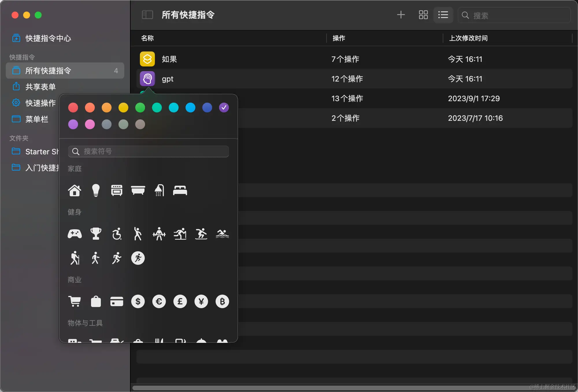Choose the bitcoin symbol glyph

click(x=222, y=302)
